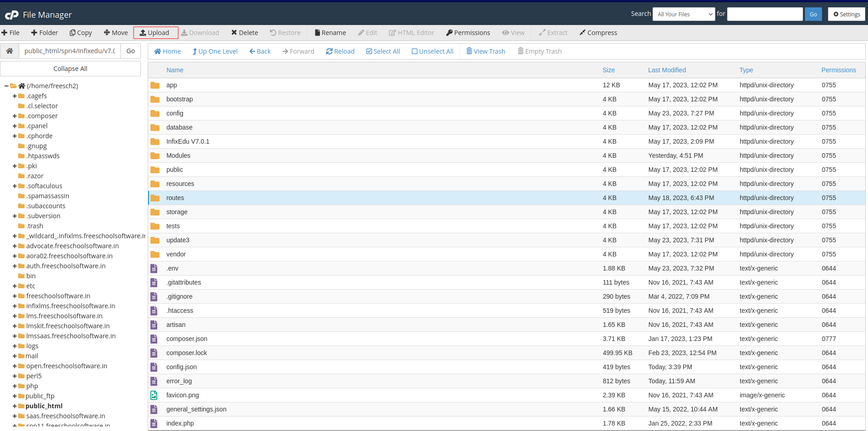The width and height of the screenshot is (868, 431).
Task: Click into the search text field
Action: pos(765,14)
